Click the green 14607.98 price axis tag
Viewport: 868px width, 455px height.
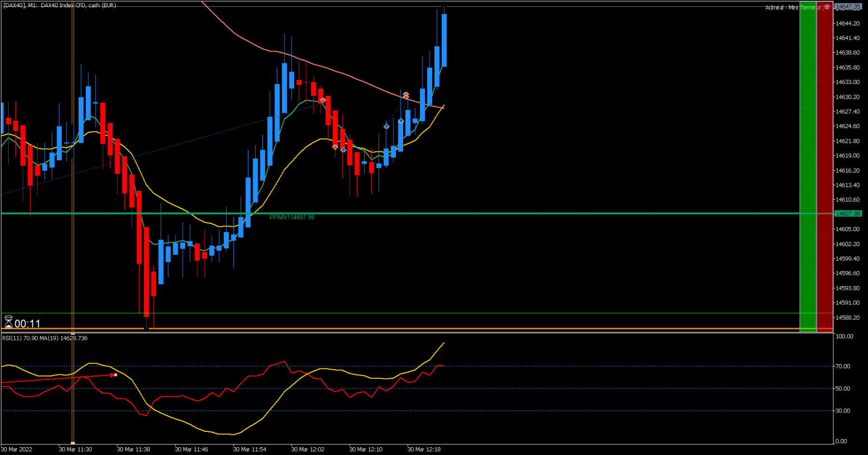tap(848, 214)
